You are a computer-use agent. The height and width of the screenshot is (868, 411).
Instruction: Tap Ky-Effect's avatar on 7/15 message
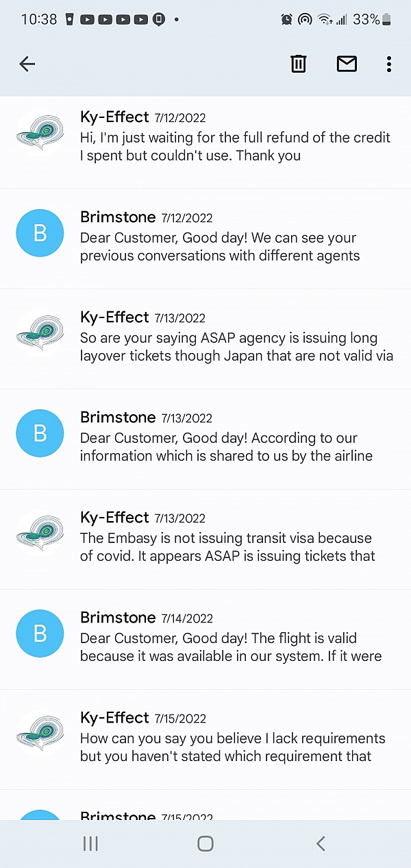[x=39, y=734]
